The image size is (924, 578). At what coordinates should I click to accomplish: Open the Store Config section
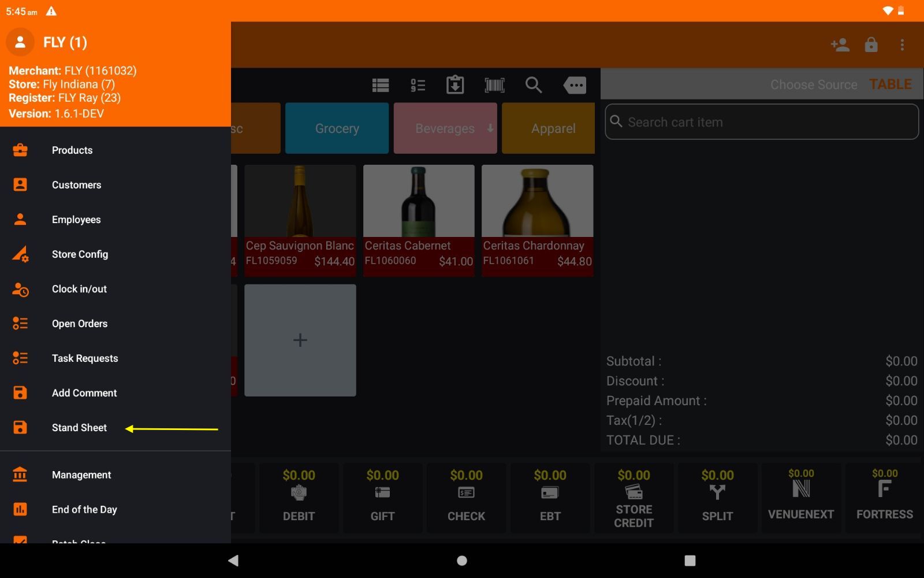pyautogui.click(x=80, y=254)
